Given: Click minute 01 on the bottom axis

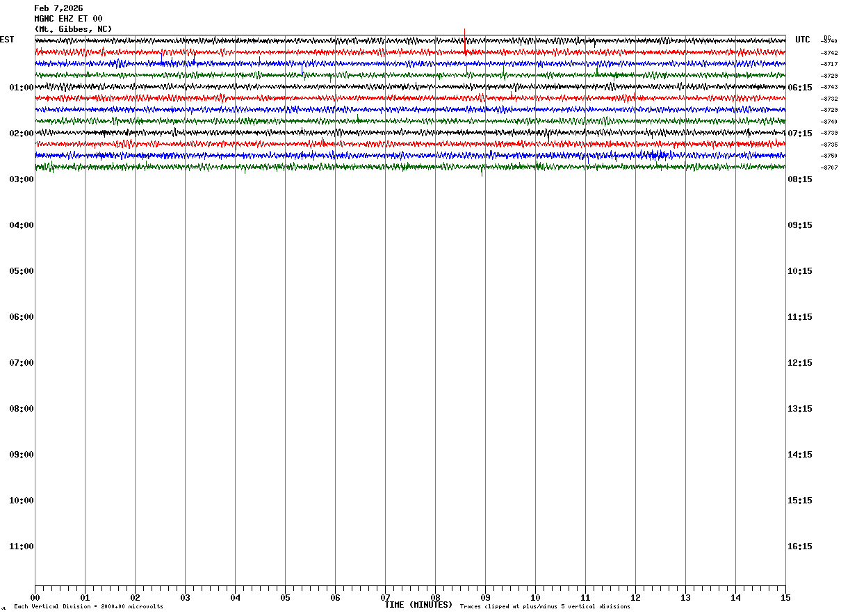Looking at the screenshot, I should click(85, 598).
